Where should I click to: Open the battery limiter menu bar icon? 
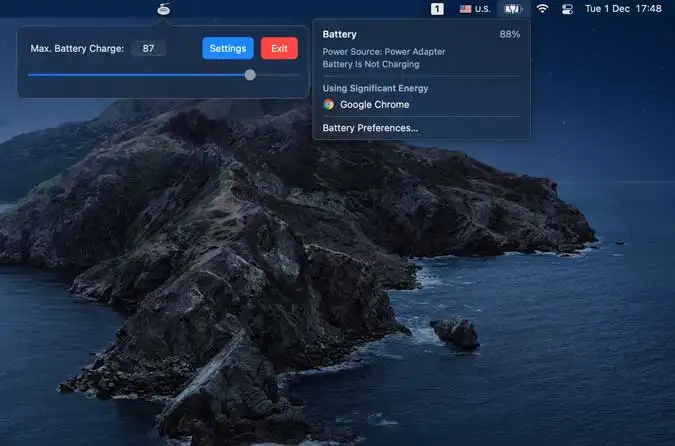click(x=164, y=9)
